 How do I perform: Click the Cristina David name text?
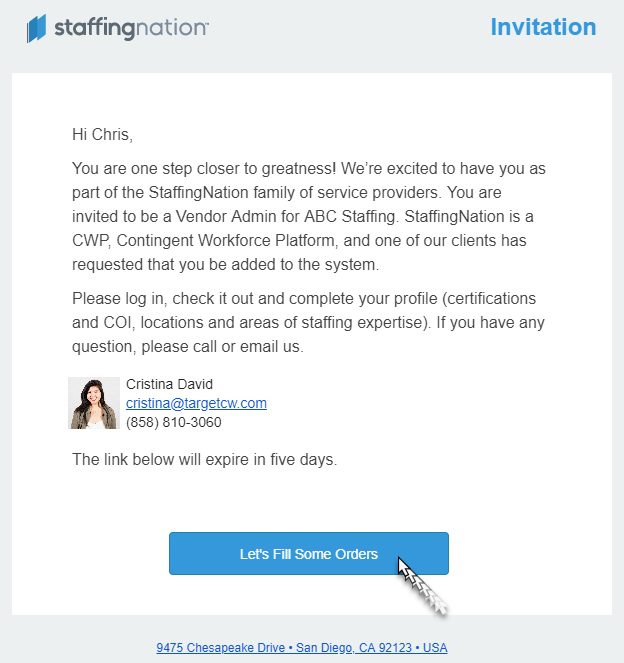pos(169,384)
